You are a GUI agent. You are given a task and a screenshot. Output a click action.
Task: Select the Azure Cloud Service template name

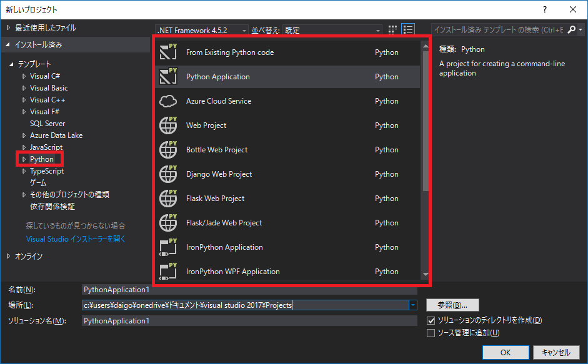click(219, 101)
